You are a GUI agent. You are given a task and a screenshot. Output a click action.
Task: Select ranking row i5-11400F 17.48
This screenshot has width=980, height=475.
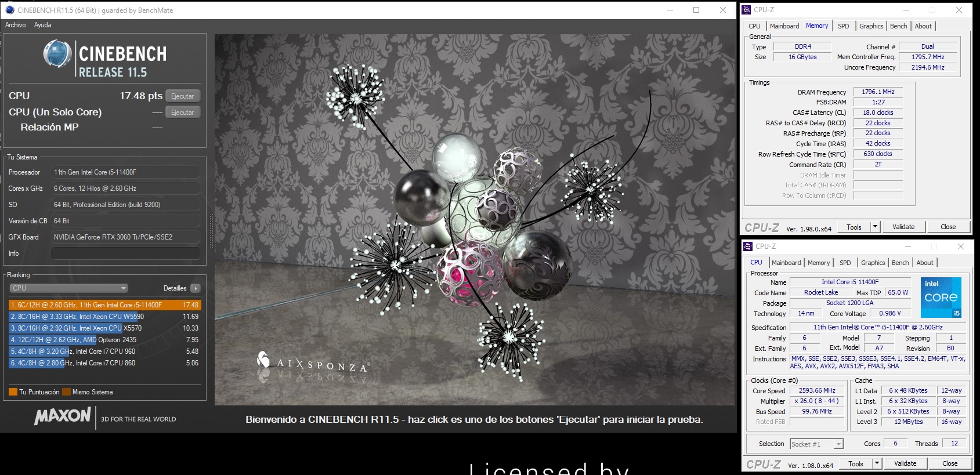(x=104, y=305)
